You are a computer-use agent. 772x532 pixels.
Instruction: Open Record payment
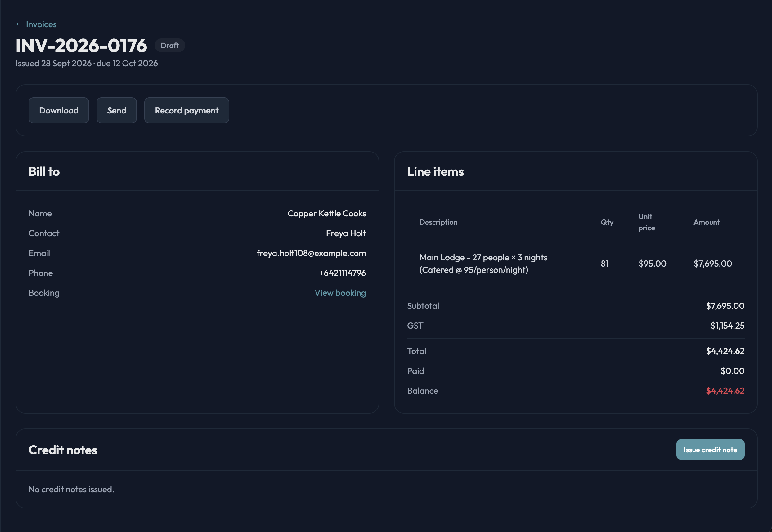tap(186, 110)
